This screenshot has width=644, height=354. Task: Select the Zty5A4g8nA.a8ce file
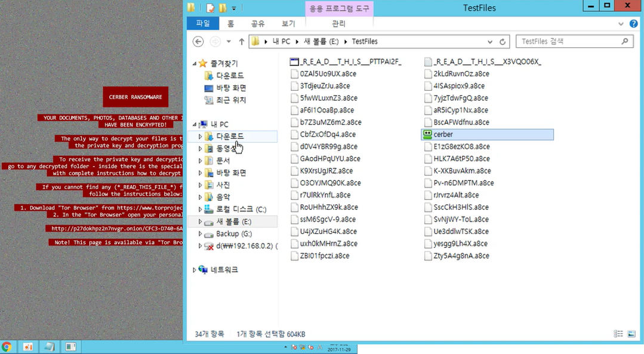click(x=457, y=256)
